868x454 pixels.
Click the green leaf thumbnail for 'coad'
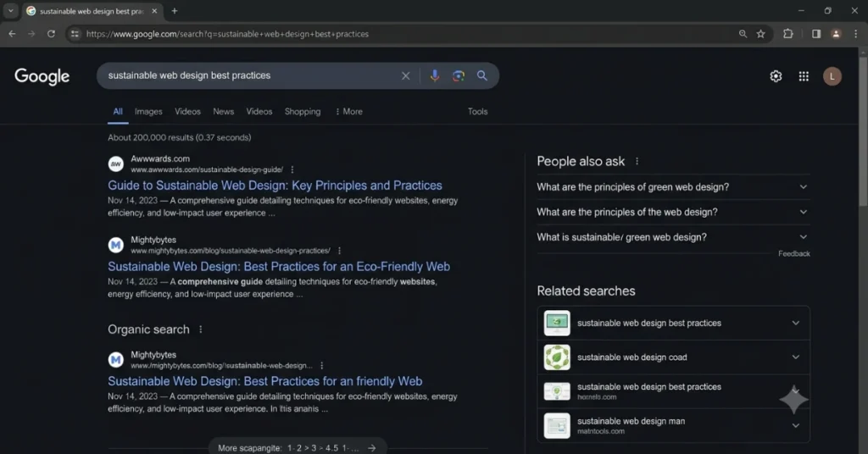[557, 357]
